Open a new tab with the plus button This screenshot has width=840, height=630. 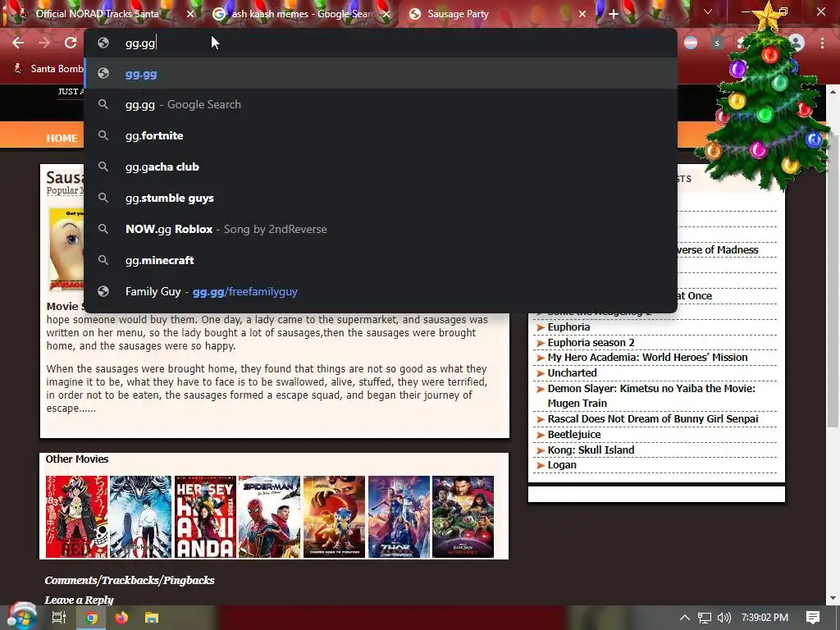[614, 14]
